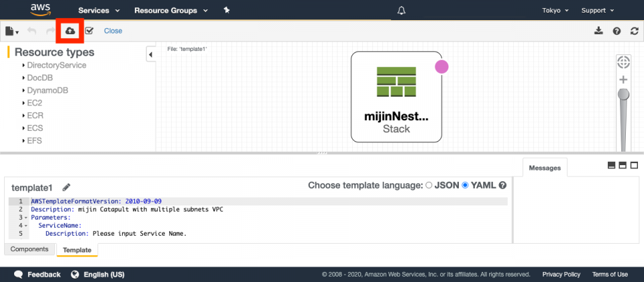The height and width of the screenshot is (282, 644).
Task: Click the horizontal pane splitter handle
Action: [322, 153]
